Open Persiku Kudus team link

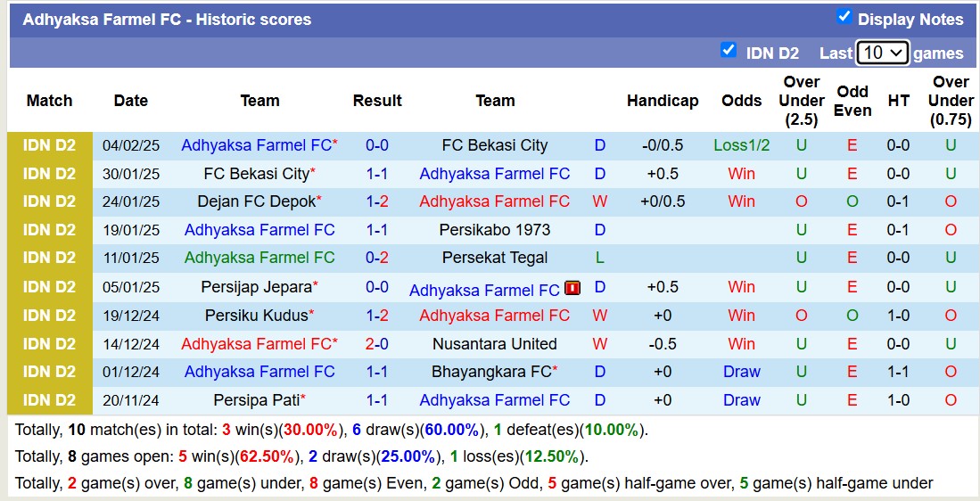(256, 316)
